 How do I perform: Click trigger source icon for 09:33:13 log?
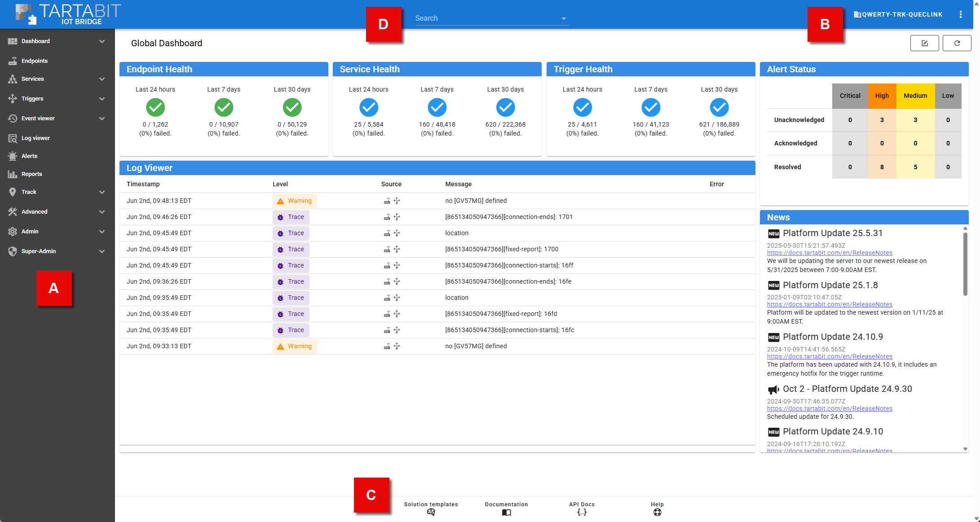(x=397, y=347)
